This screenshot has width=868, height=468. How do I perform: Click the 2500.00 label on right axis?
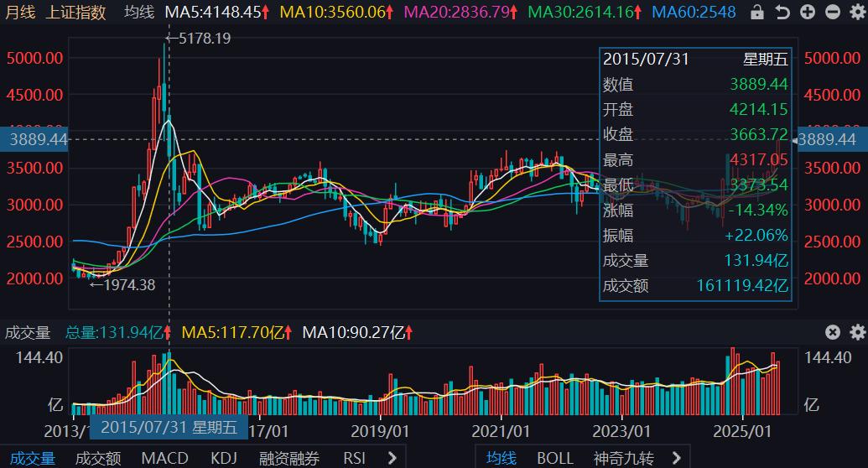tap(833, 242)
